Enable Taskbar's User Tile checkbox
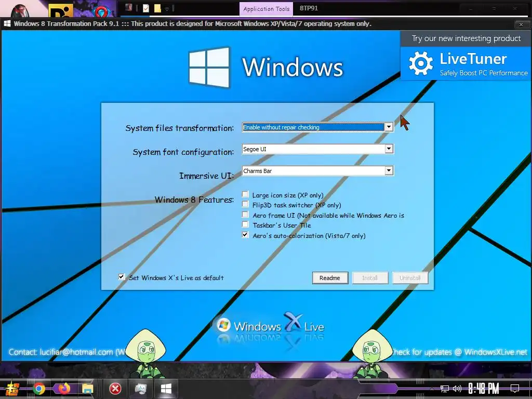 (245, 224)
